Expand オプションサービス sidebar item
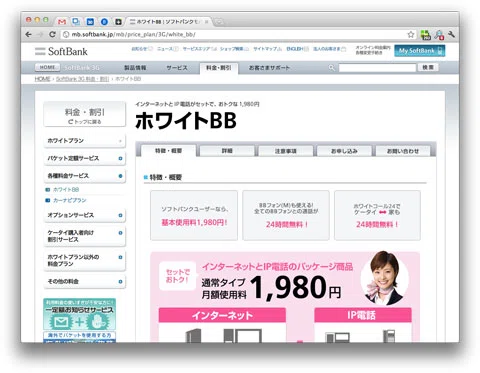Viewport: 480px width, 373px height. (x=85, y=215)
